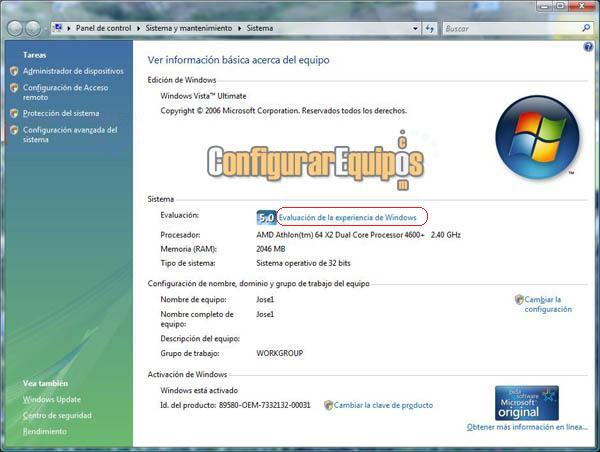Image resolution: width=600 pixels, height=452 pixels.
Task: Click the text Windows Vista Ultimate
Action: [x=203, y=96]
